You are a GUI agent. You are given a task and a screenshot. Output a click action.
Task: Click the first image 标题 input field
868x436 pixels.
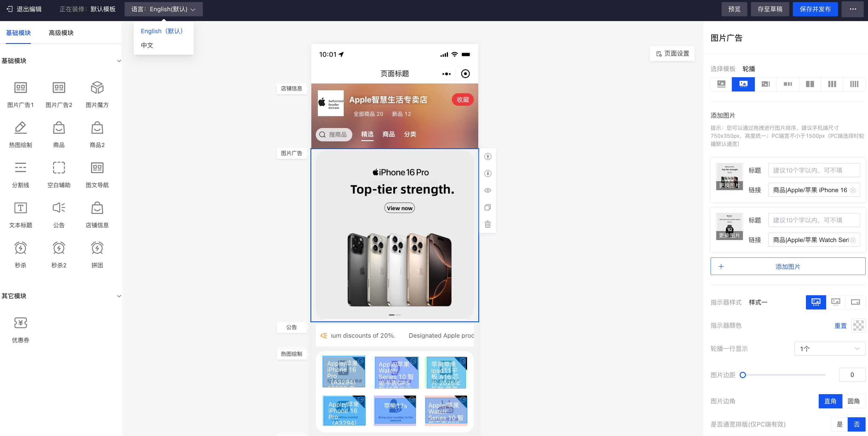pos(813,170)
